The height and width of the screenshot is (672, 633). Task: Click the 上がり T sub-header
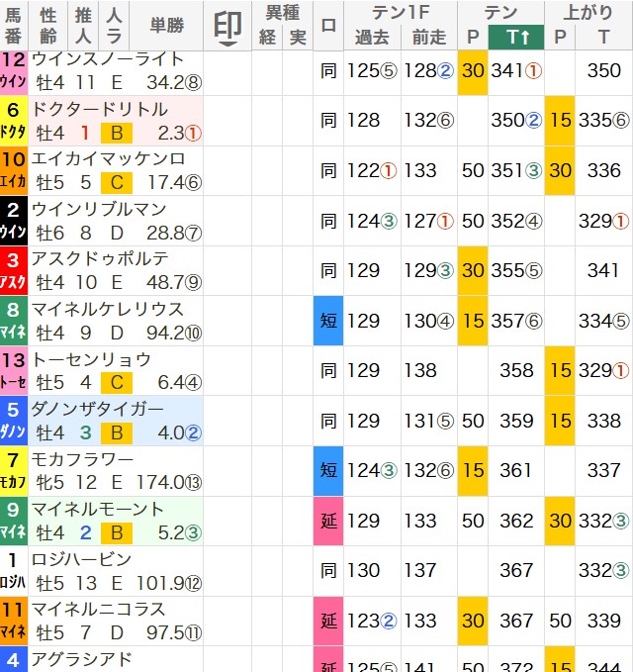tap(604, 38)
